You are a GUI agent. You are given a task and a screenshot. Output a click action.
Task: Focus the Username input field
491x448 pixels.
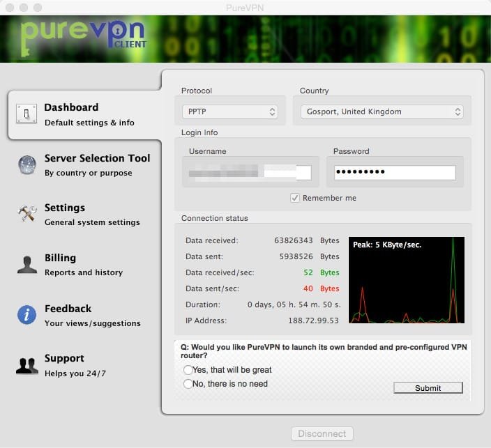[250, 172]
